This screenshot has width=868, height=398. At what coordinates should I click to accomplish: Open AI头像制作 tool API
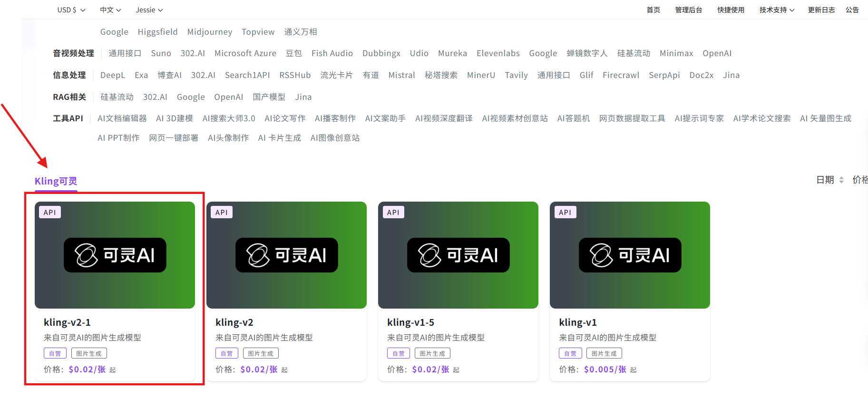pos(228,138)
